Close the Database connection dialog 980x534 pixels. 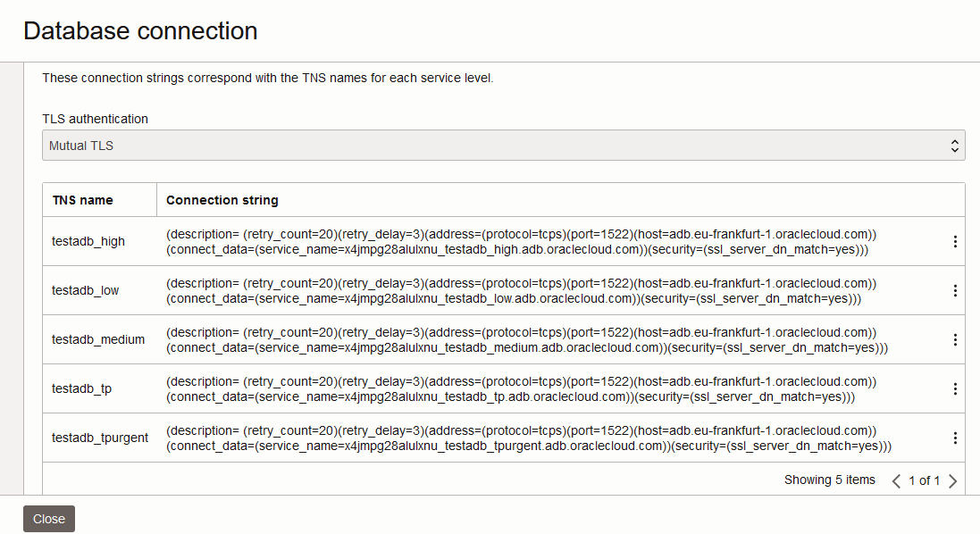[49, 519]
